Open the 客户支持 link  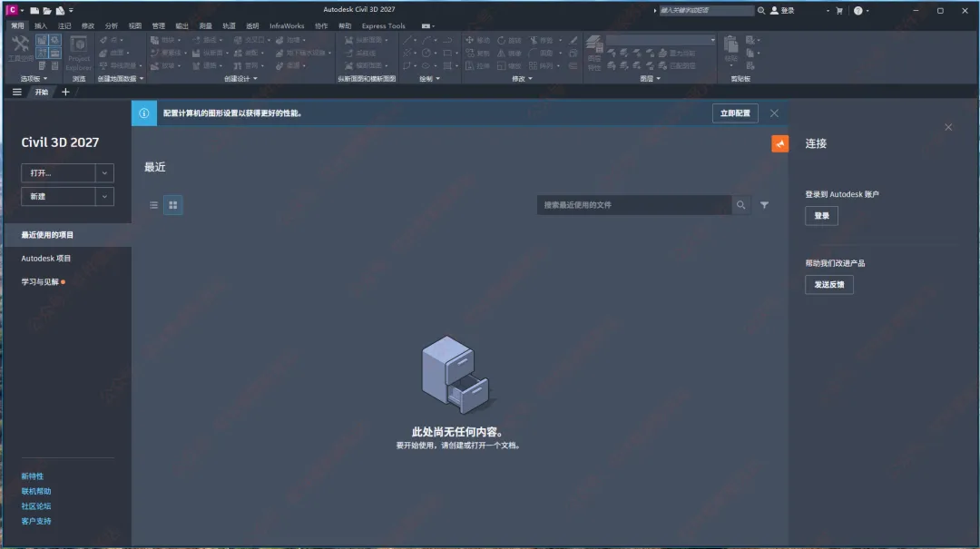coord(36,522)
